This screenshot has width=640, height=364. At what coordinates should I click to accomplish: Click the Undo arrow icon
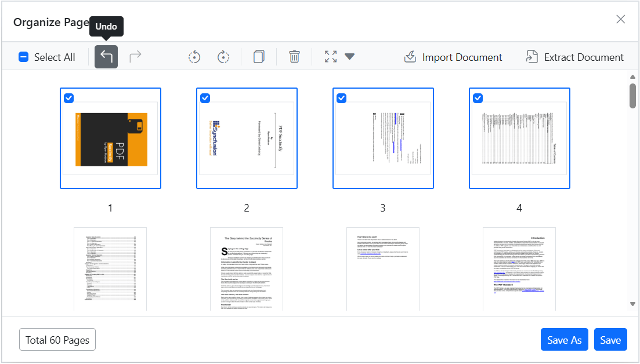point(106,57)
